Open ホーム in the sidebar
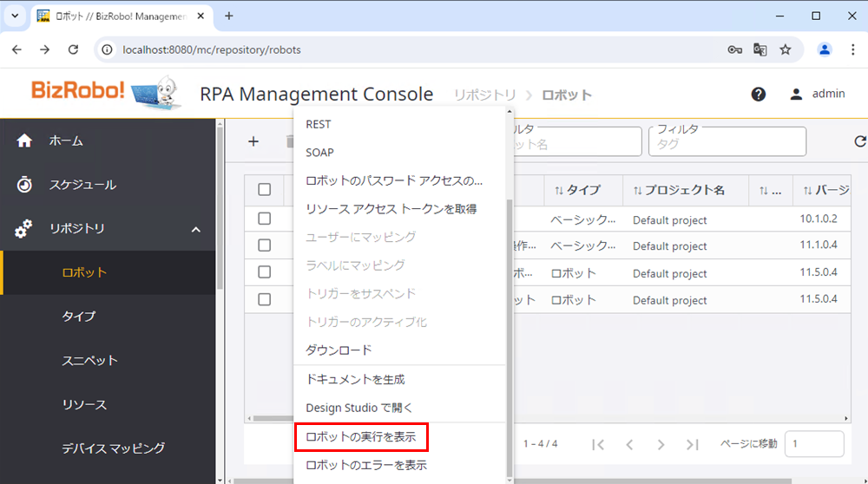This screenshot has height=484, width=868. coord(66,141)
